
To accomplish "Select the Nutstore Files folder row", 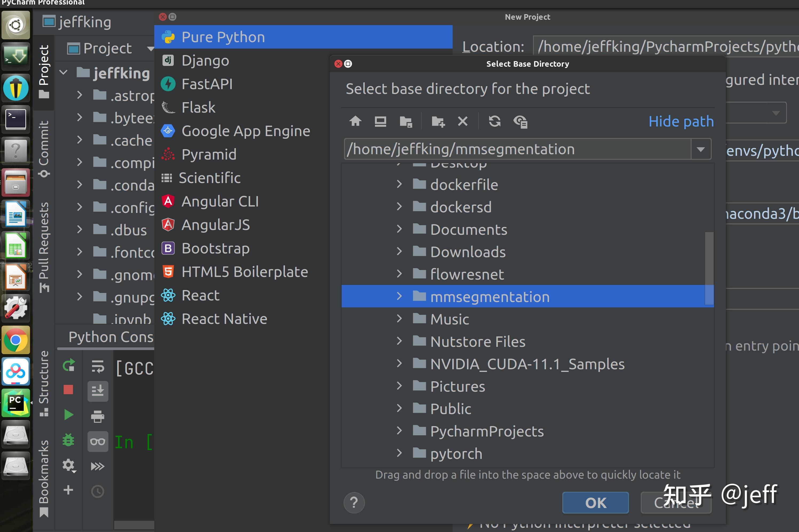I will (528, 341).
